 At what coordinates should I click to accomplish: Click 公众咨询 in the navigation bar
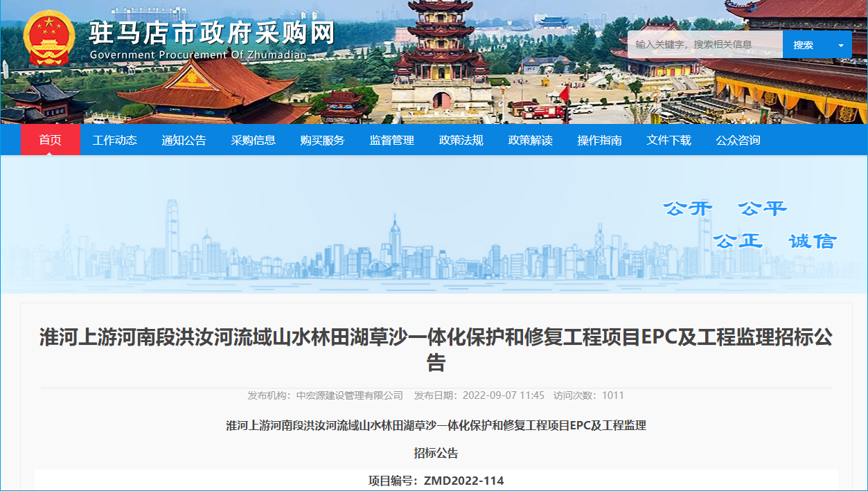(x=738, y=140)
